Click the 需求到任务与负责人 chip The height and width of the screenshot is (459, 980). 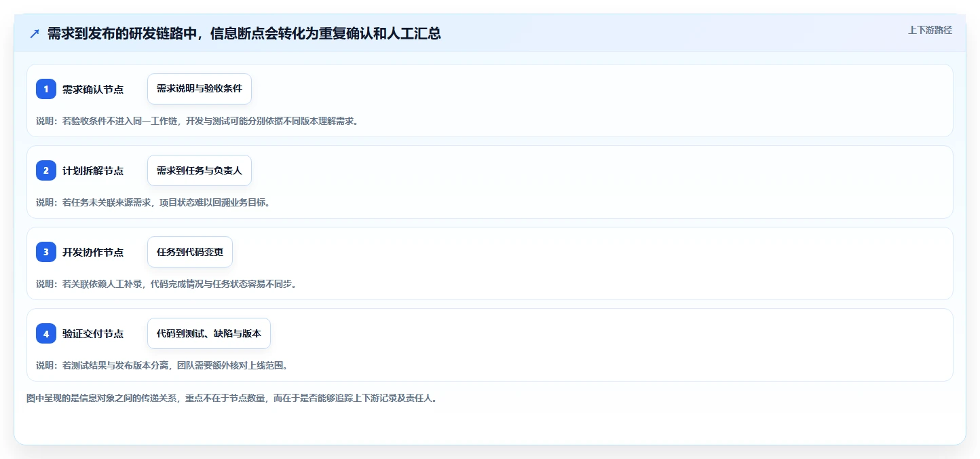200,170
